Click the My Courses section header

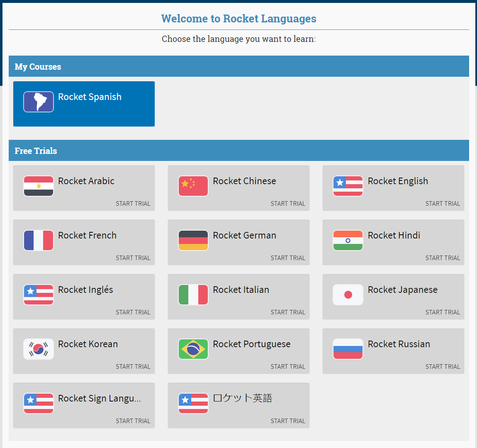[x=239, y=66]
